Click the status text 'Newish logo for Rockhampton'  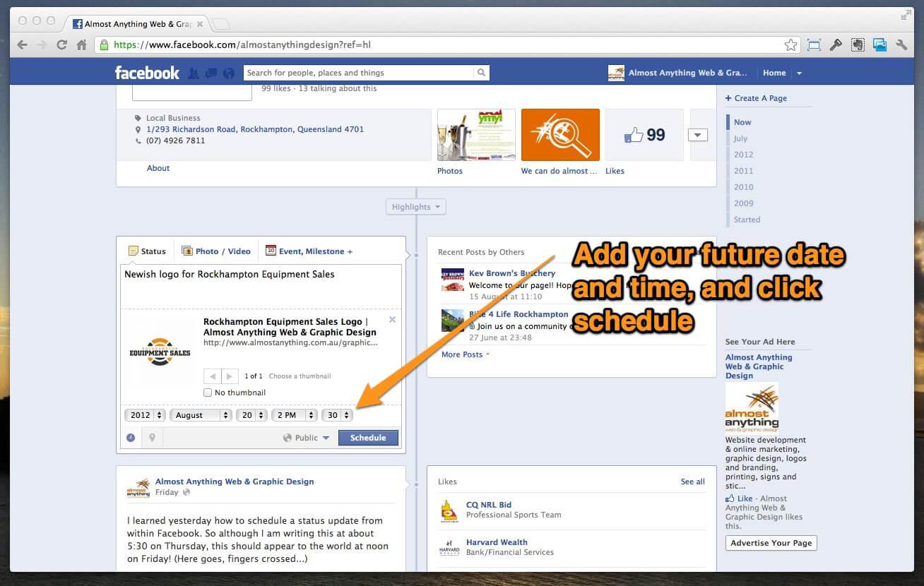(230, 274)
